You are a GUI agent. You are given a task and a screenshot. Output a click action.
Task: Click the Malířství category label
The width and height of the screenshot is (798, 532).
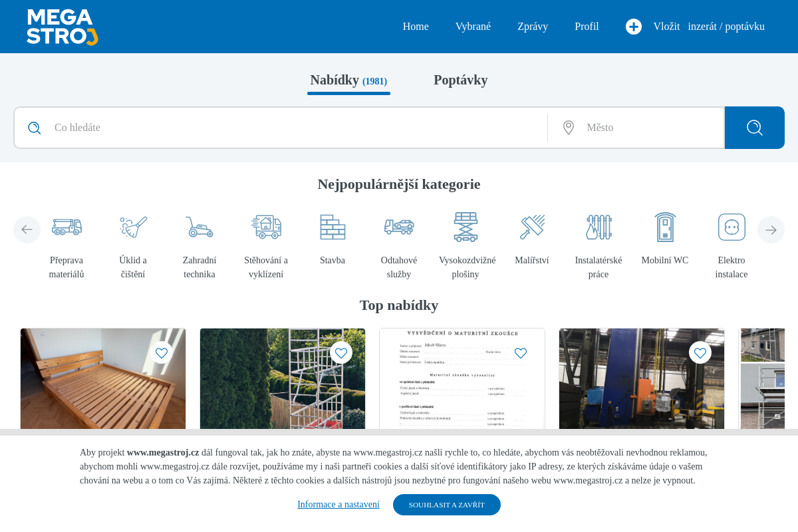pyautogui.click(x=532, y=260)
